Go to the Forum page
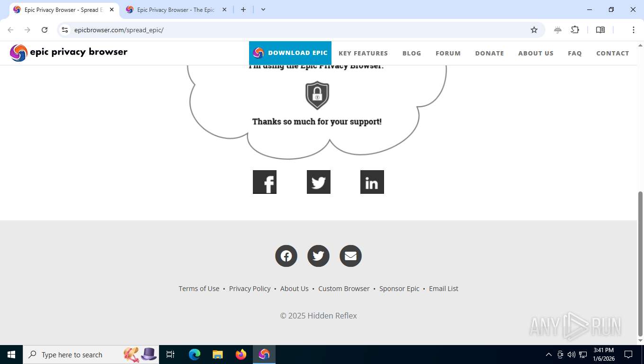 (448, 53)
